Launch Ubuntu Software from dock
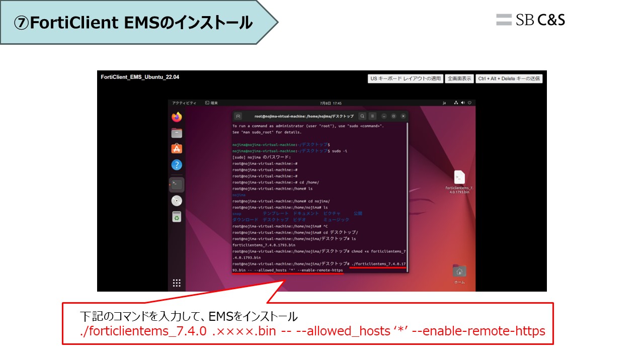The height and width of the screenshot is (362, 644). [177, 148]
